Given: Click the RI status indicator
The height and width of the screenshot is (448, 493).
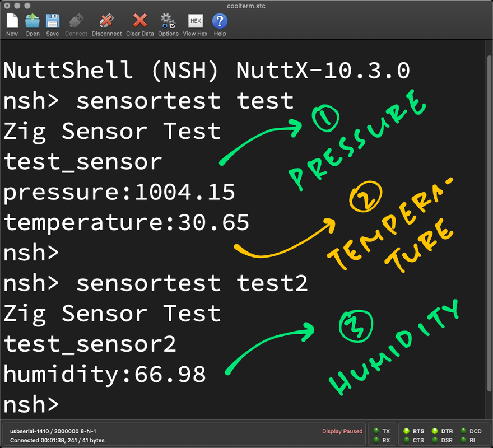Looking at the screenshot, I should tap(463, 440).
